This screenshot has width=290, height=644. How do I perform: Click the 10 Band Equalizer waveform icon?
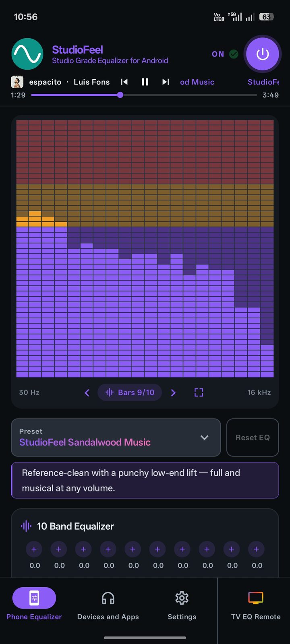click(x=26, y=526)
